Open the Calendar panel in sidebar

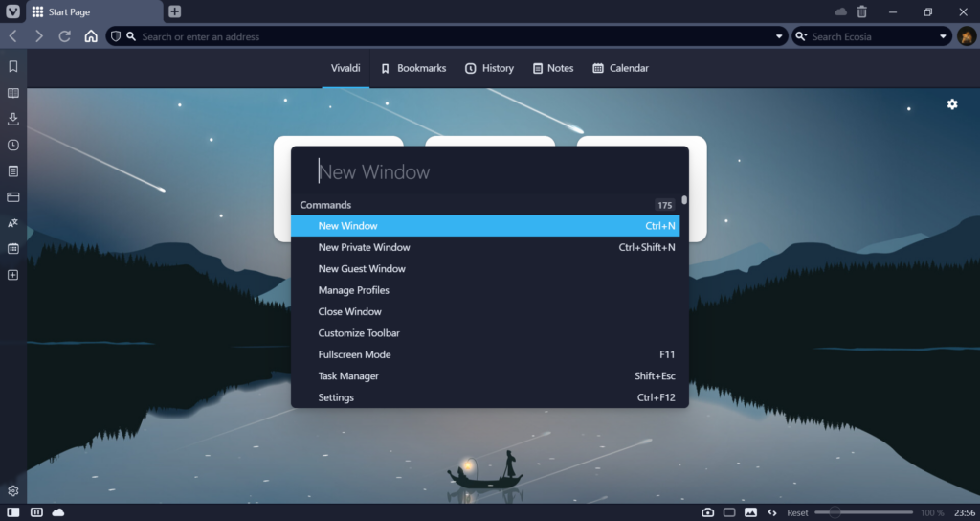13,249
